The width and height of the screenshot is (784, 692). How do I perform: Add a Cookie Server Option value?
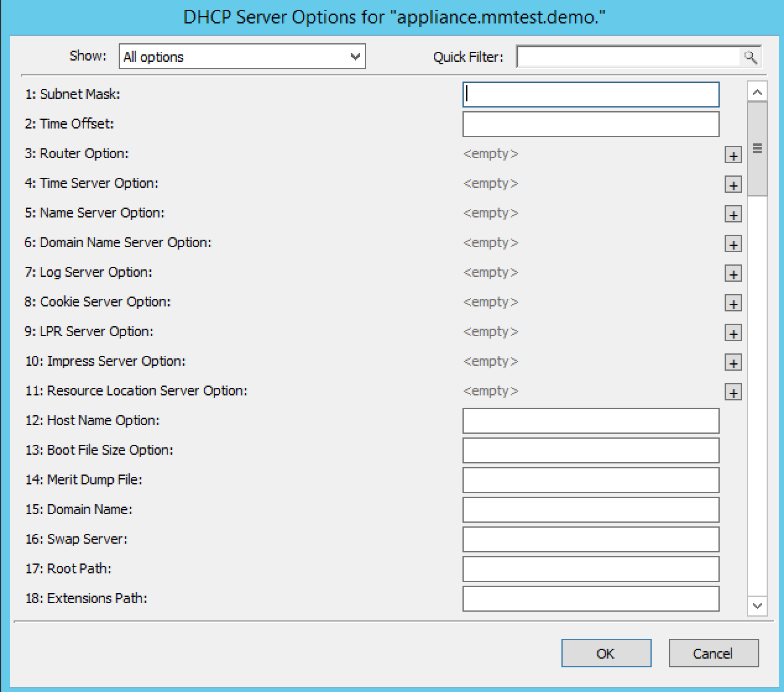tap(733, 303)
